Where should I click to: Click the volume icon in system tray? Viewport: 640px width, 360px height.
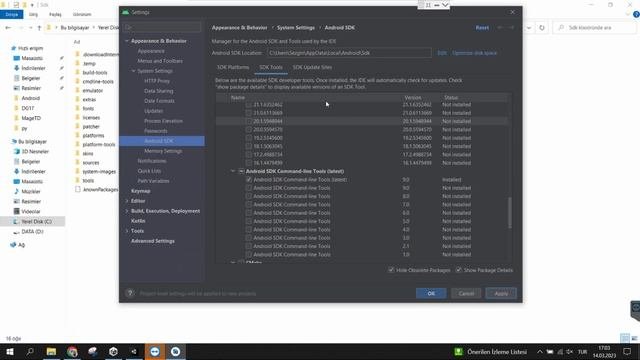point(569,351)
